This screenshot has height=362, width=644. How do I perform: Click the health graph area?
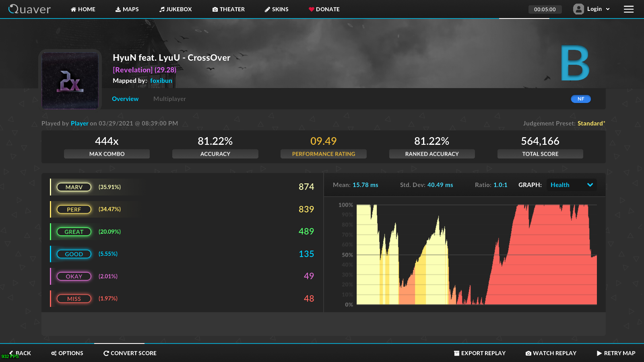475,253
